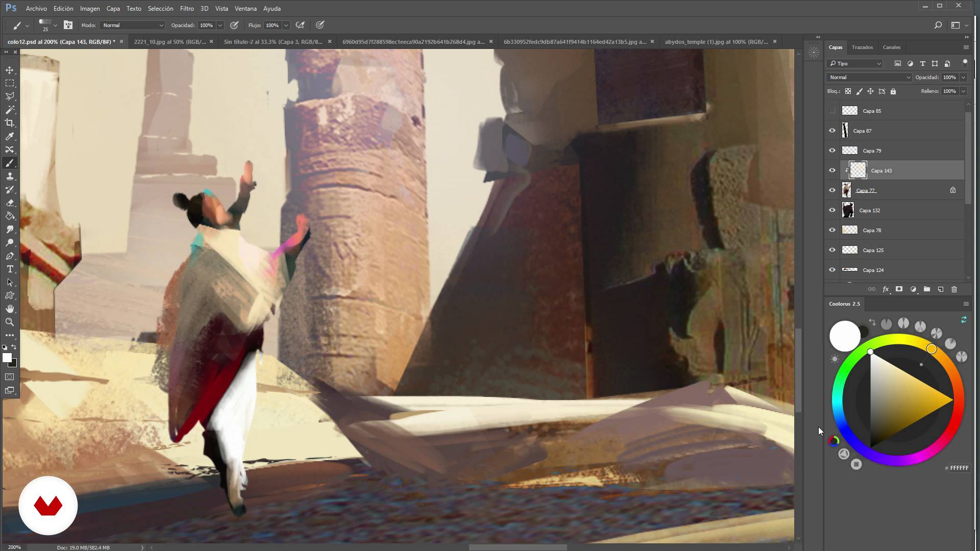The image size is (980, 551).
Task: Click the delete layer trash icon
Action: tap(954, 289)
